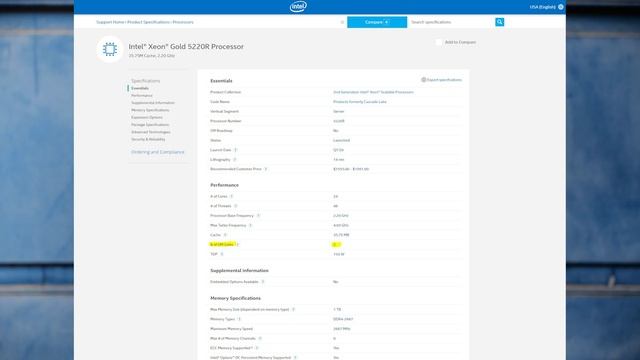Jump to Expansion Options in sidebar
The height and width of the screenshot is (360, 640).
147,118
